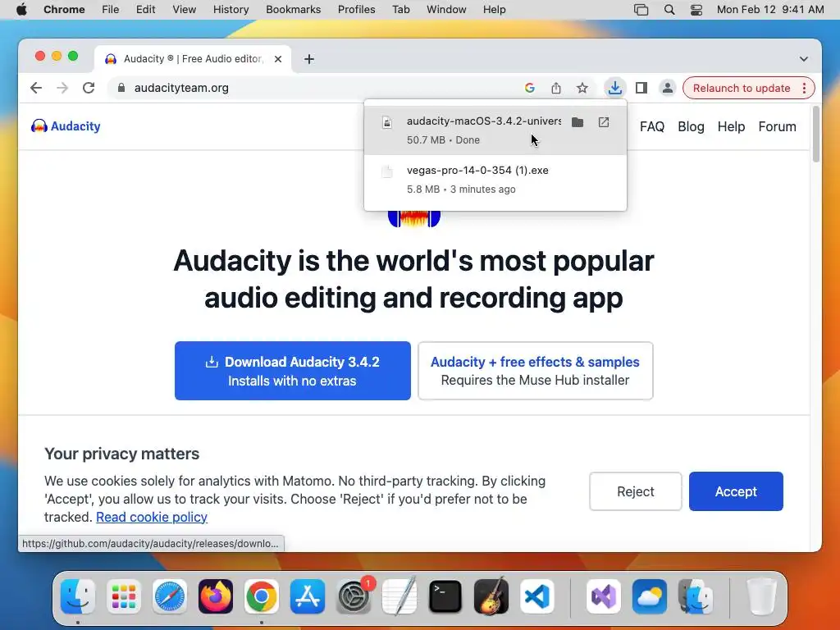This screenshot has width=840, height=630.
Task: Click the browser forward arrow
Action: point(62,88)
